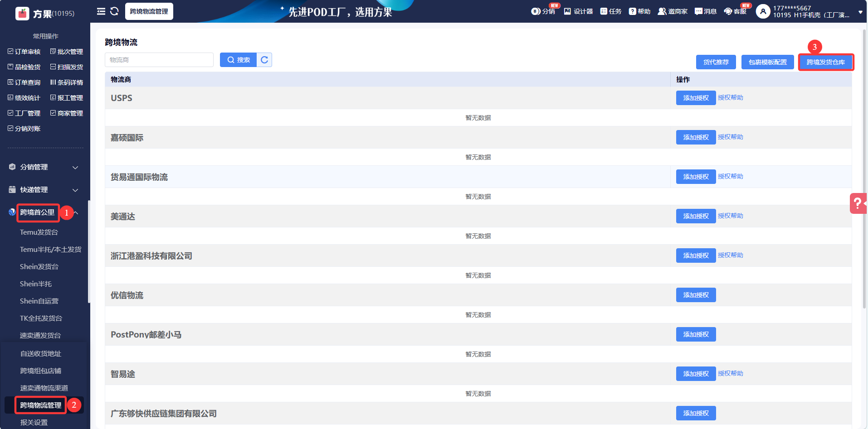This screenshot has height=429, width=868.
Task: Add authorization for PostPony邮差小马
Action: click(696, 334)
